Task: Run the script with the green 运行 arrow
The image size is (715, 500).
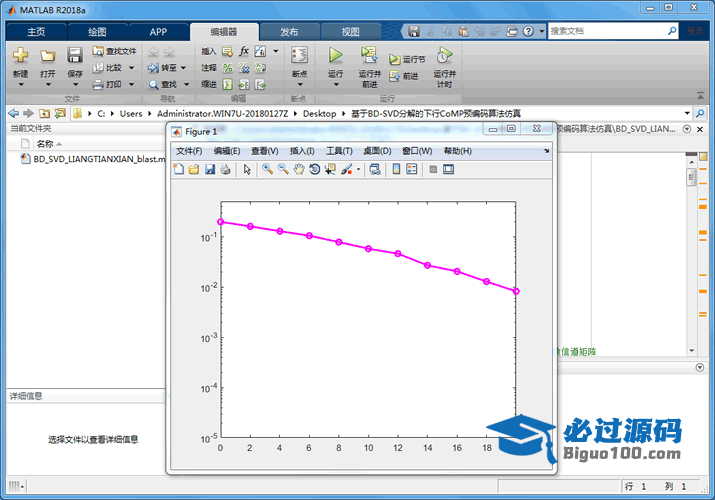Action: click(x=336, y=55)
